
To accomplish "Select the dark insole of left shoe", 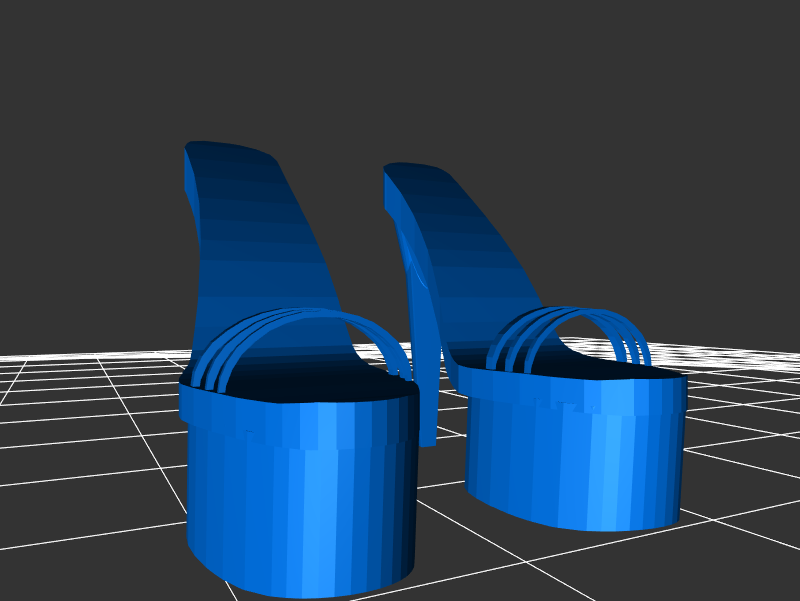I will 300,385.
